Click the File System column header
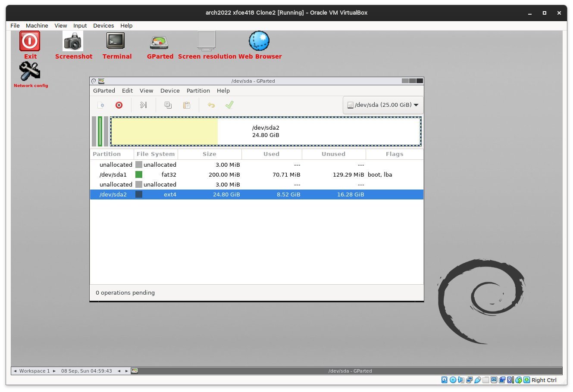 point(156,154)
